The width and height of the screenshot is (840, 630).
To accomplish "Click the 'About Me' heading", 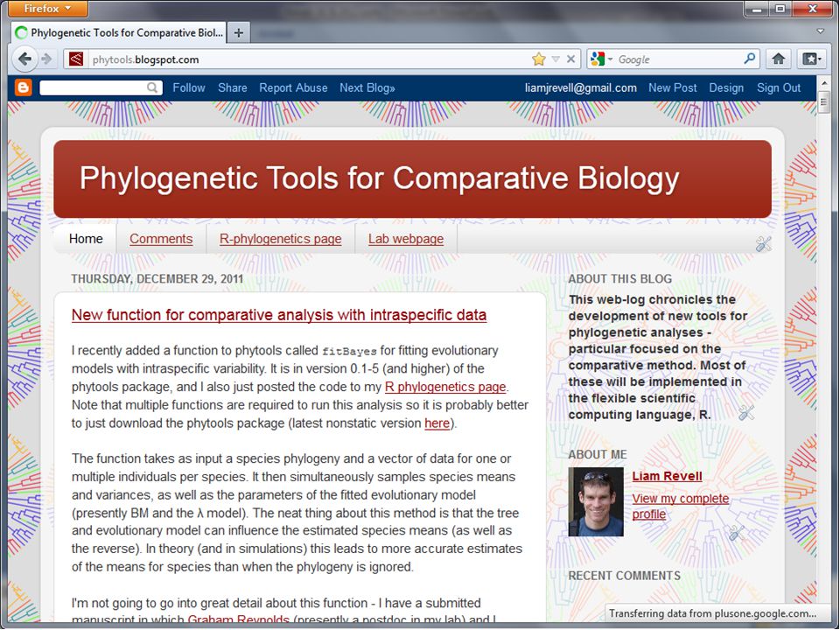I will click(x=598, y=455).
